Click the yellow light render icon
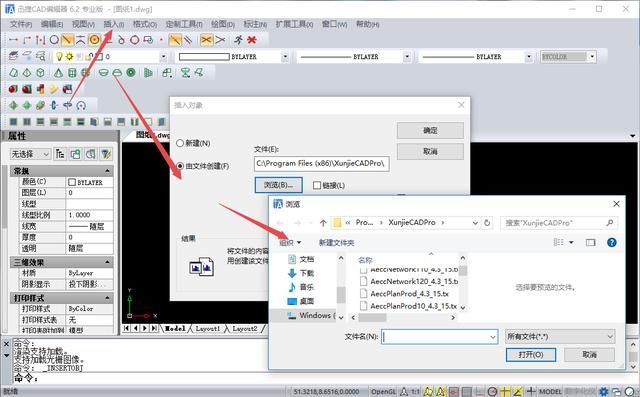The width and height of the screenshot is (640, 397). [x=53, y=89]
